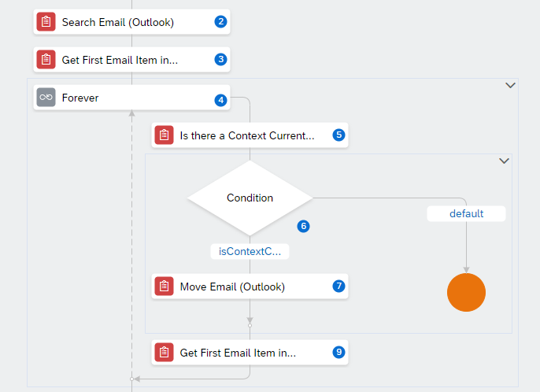The image size is (540, 392).
Task: Click the default branch label
Action: (x=466, y=213)
